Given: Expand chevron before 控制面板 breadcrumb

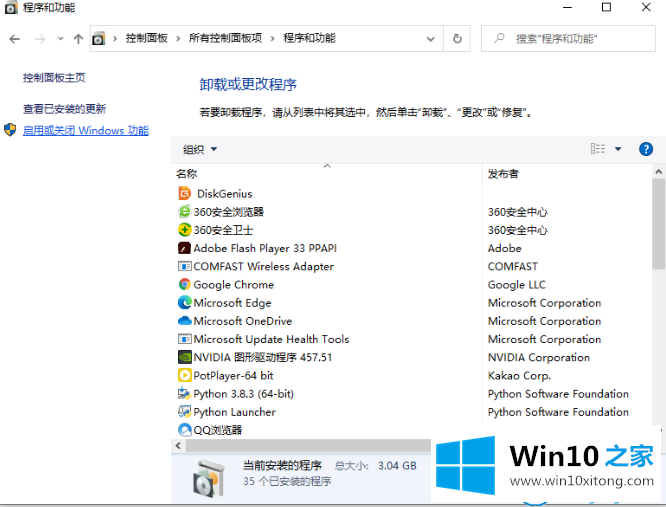Looking at the screenshot, I should [x=115, y=39].
